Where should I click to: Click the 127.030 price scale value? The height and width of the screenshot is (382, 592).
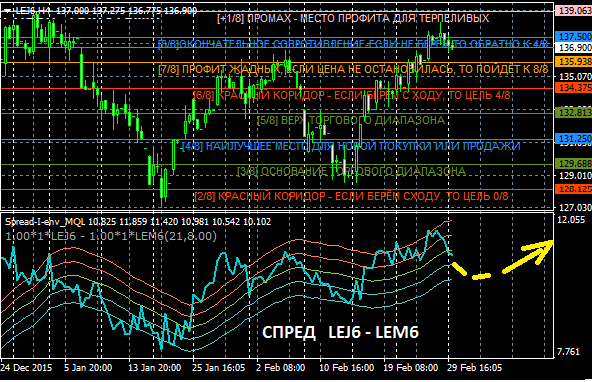(575, 208)
